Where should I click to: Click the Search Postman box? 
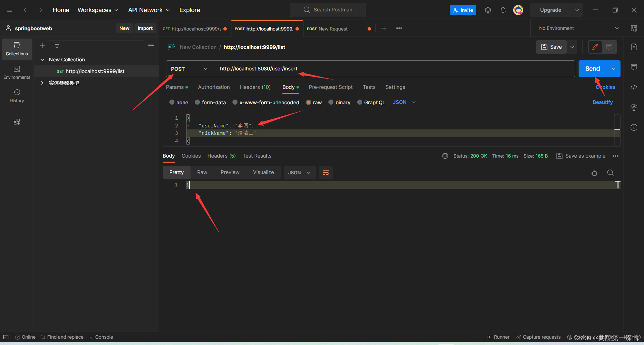(328, 10)
